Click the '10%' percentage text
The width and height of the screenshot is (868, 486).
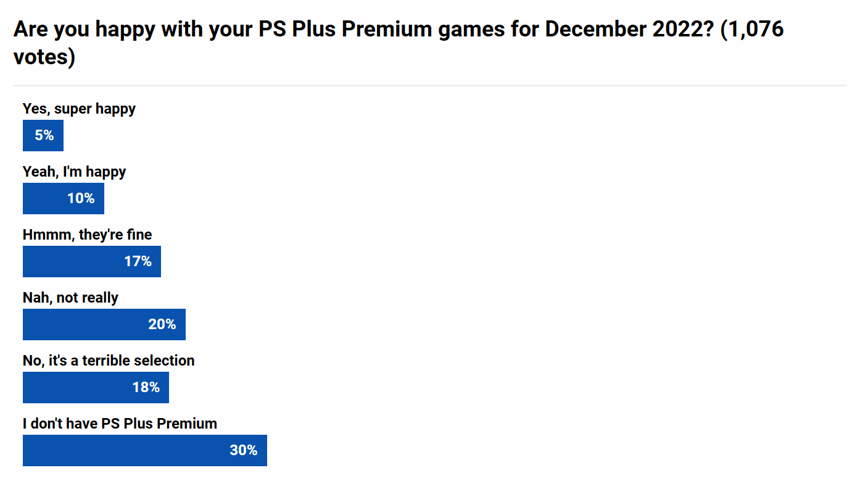pyautogui.click(x=81, y=198)
